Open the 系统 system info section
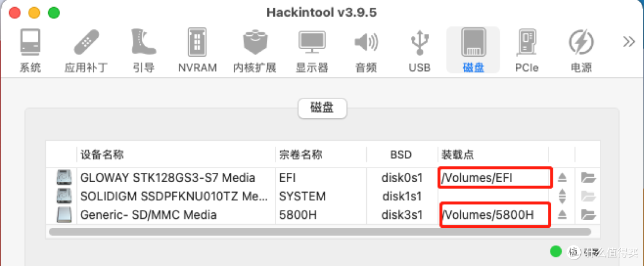 [30, 51]
